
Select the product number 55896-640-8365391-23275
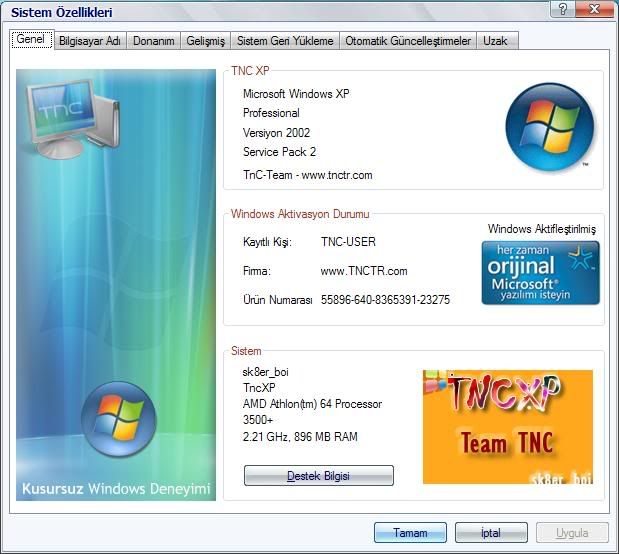click(x=385, y=300)
